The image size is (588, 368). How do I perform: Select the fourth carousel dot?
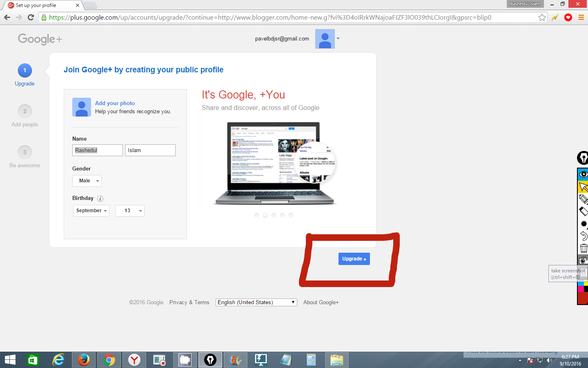[x=282, y=215]
